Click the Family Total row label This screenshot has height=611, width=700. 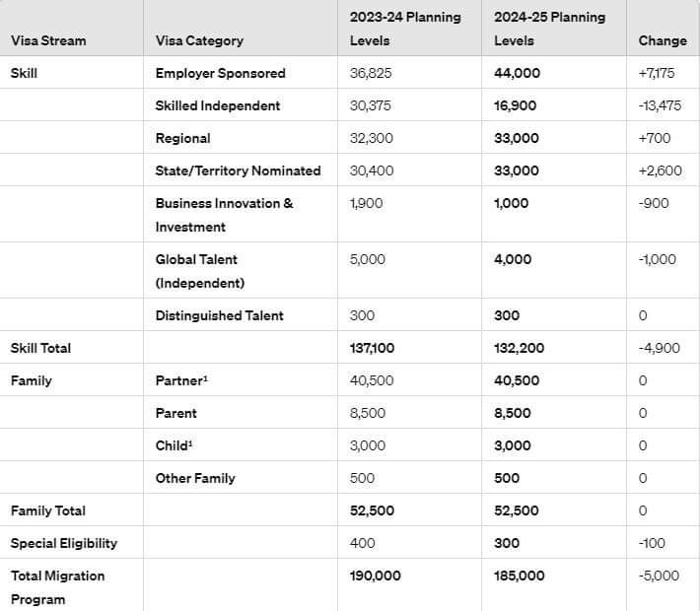click(47, 510)
